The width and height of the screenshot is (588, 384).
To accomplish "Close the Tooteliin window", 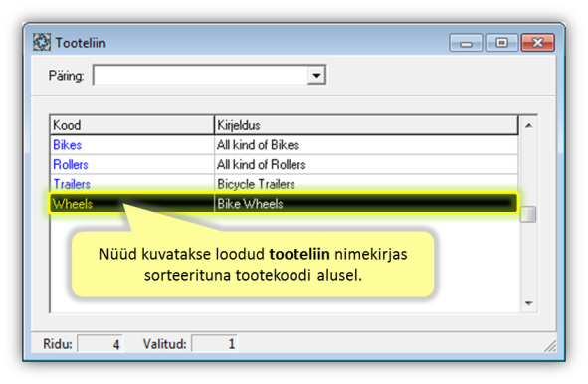I will coord(537,43).
